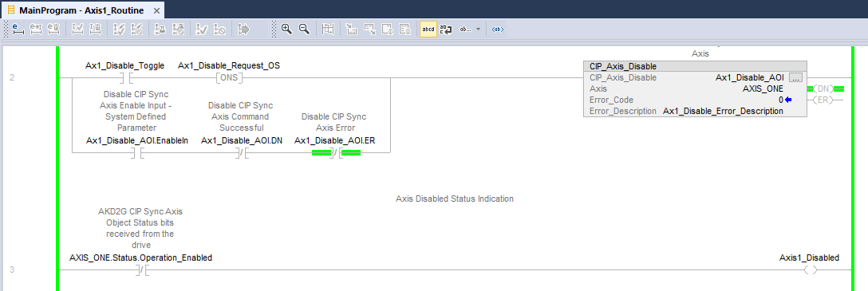Click 'Disable CIP Sync Axis Command Successful' description
The width and height of the screenshot is (868, 291).
pyautogui.click(x=241, y=117)
